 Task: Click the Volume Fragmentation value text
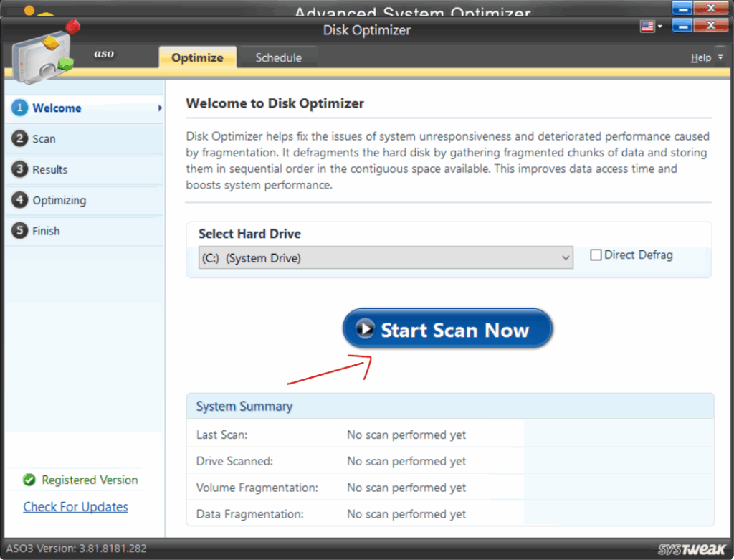[x=406, y=488]
